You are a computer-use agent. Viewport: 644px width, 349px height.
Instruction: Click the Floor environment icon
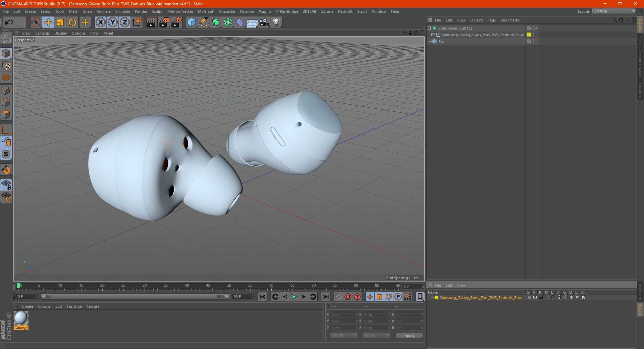tap(252, 22)
